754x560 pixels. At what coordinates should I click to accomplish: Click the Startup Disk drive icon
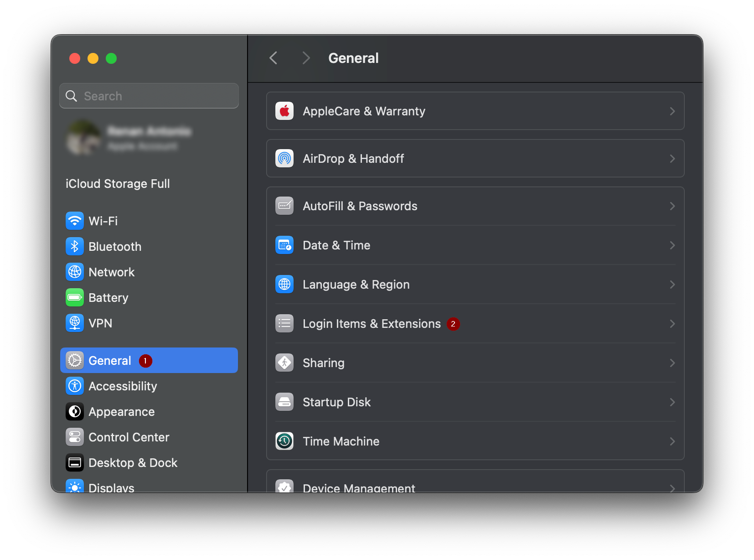[x=284, y=402]
